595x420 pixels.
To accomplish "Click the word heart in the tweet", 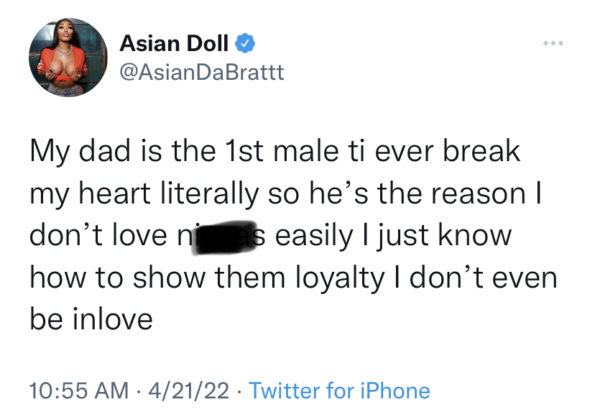I will (115, 194).
